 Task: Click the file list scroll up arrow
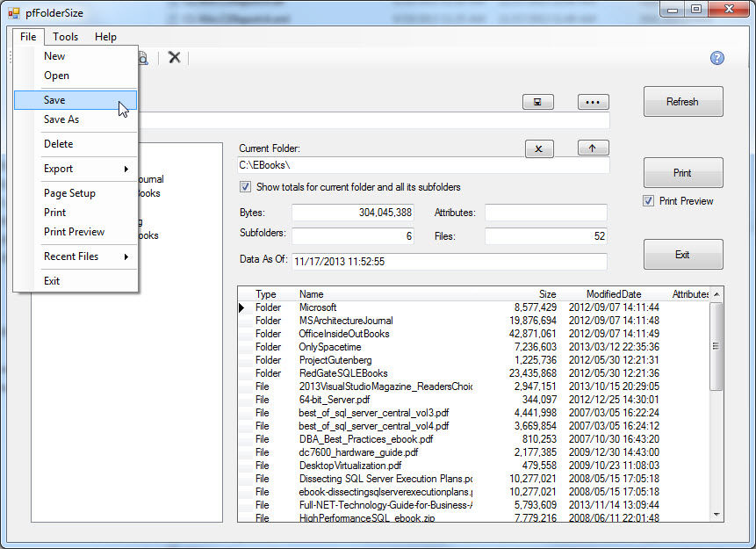tap(716, 294)
